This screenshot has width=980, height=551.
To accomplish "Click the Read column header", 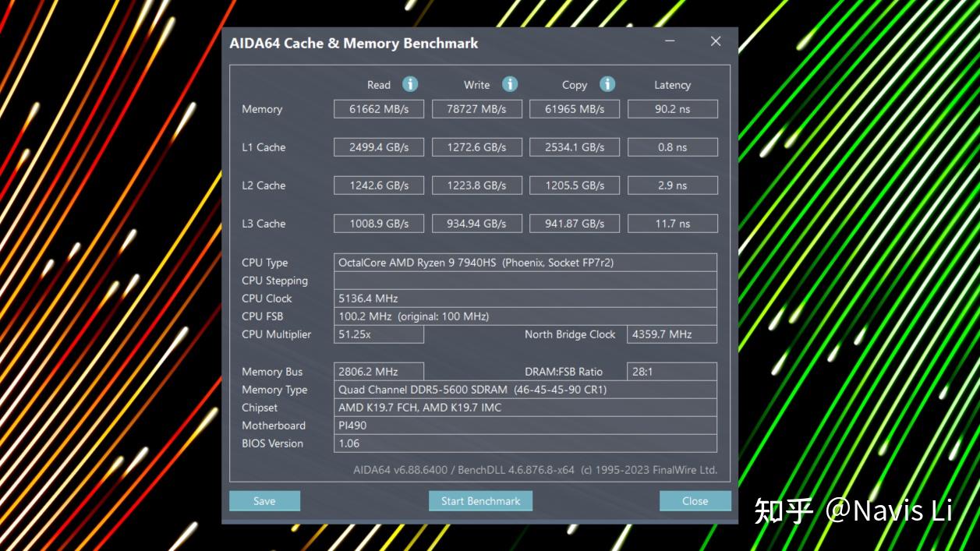I will [x=379, y=85].
